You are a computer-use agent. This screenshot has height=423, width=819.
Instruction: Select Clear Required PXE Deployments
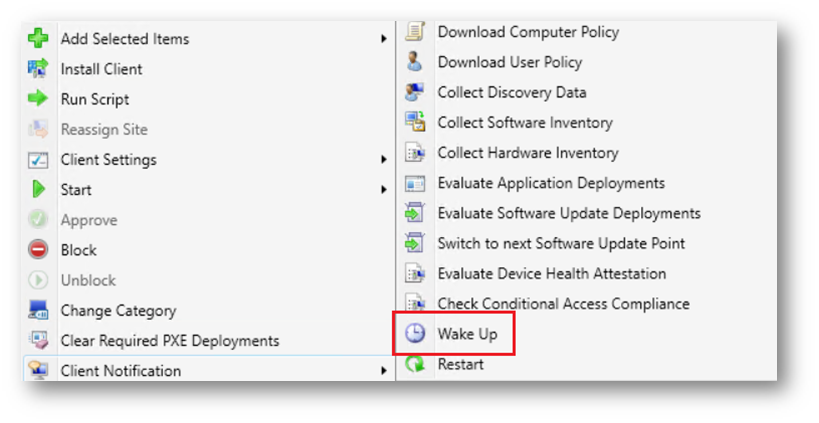[x=170, y=340]
